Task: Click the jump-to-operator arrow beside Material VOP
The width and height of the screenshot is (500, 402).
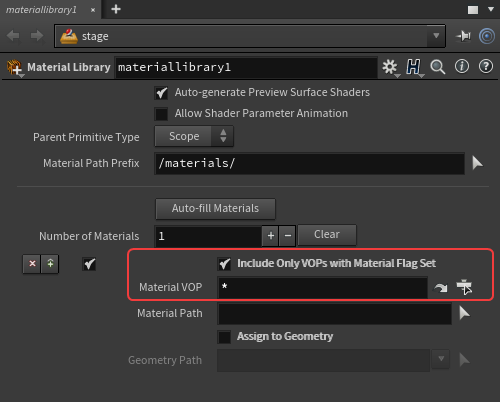Action: (x=441, y=287)
